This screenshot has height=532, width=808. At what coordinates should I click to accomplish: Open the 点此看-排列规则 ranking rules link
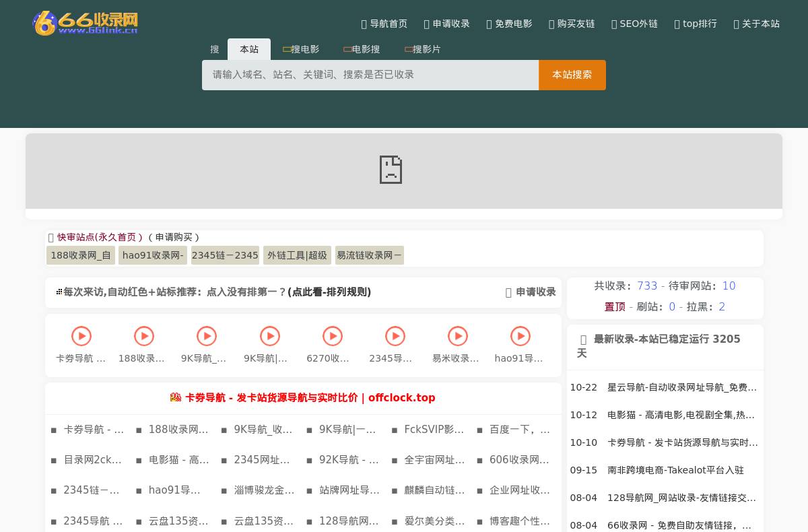pyautogui.click(x=329, y=292)
